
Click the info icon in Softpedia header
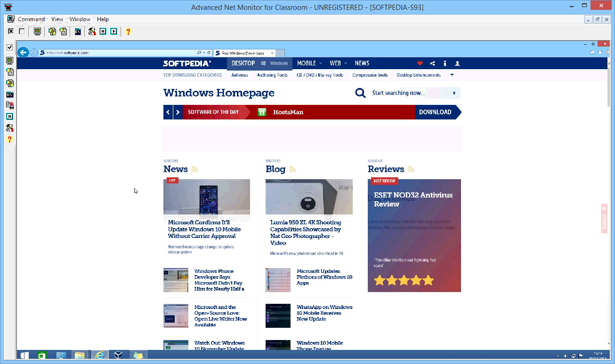[x=445, y=63]
